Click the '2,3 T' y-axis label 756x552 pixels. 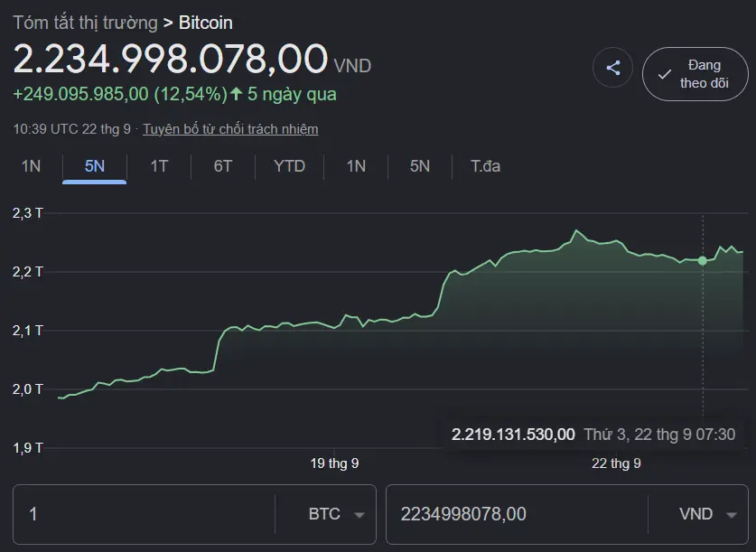pos(27,213)
